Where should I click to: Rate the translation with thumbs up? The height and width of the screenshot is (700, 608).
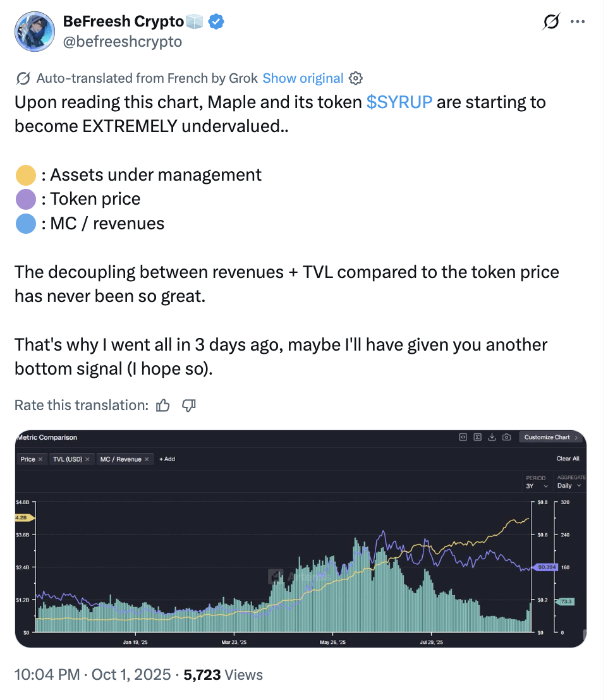pyautogui.click(x=163, y=405)
